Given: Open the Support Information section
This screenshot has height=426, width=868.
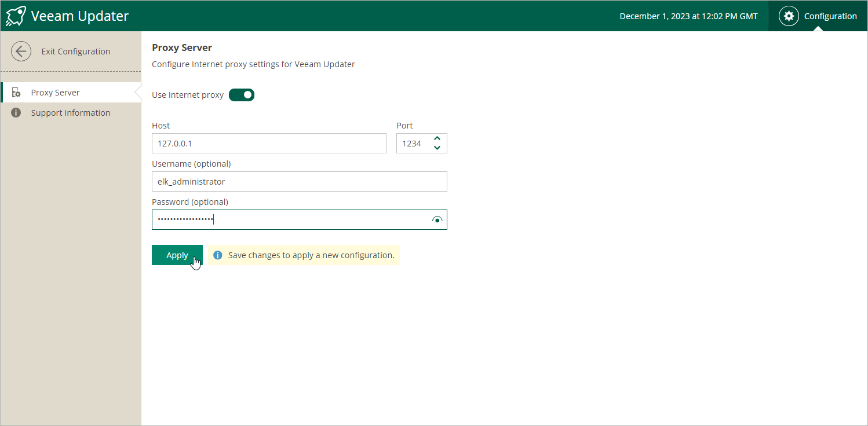Looking at the screenshot, I should pos(71,113).
